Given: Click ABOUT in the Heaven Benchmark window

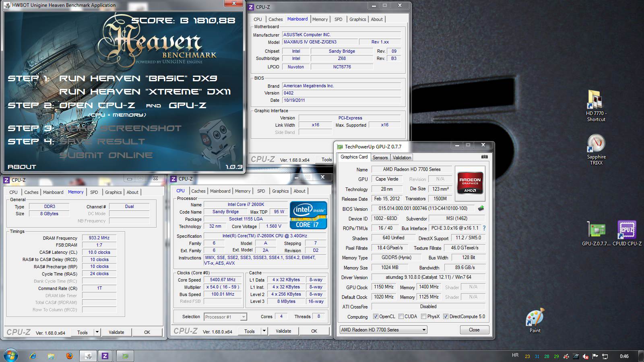Looking at the screenshot, I should point(22,167).
